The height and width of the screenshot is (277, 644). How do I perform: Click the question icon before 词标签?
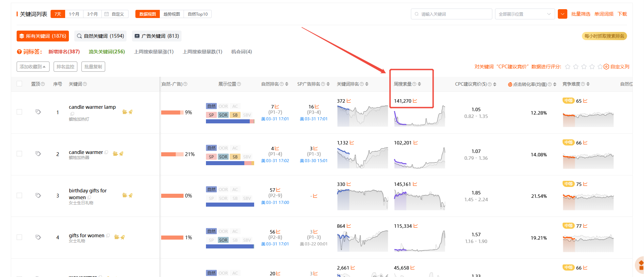click(x=19, y=52)
